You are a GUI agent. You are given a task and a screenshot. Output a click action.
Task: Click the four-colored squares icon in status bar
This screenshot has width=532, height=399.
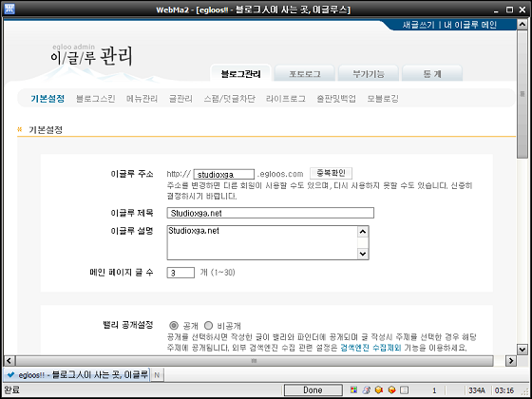(x=353, y=390)
